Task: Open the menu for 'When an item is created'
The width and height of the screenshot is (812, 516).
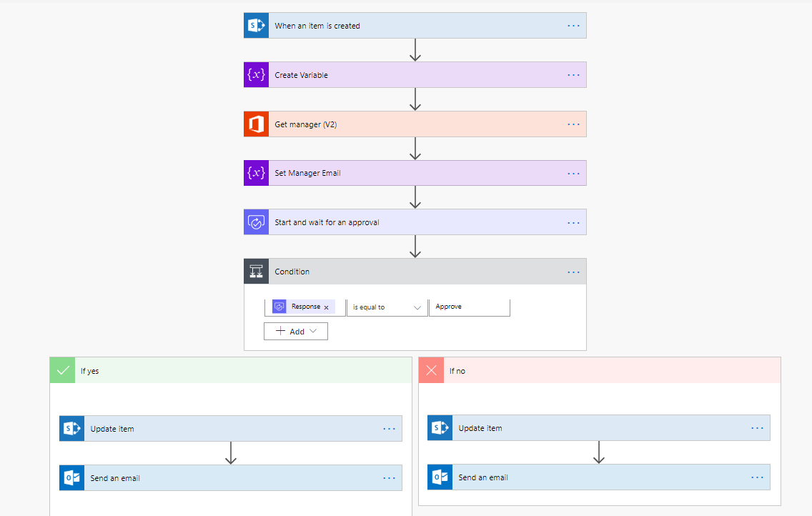Action: (573, 25)
